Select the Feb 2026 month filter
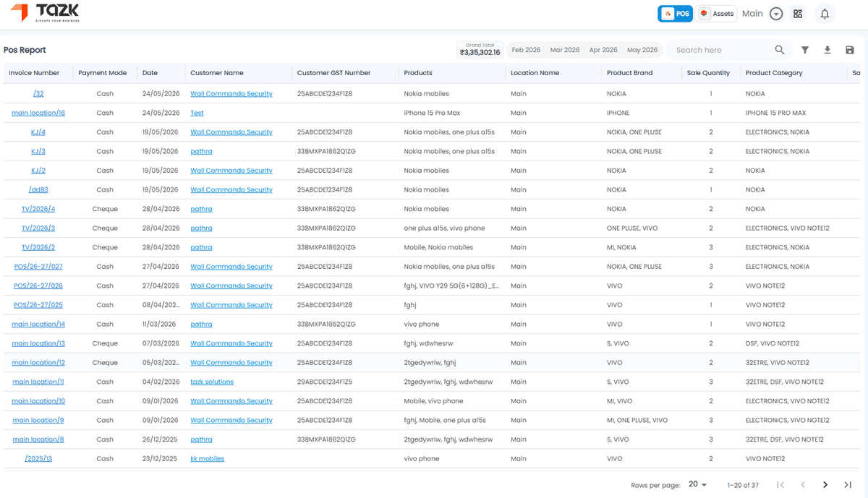 (x=526, y=50)
